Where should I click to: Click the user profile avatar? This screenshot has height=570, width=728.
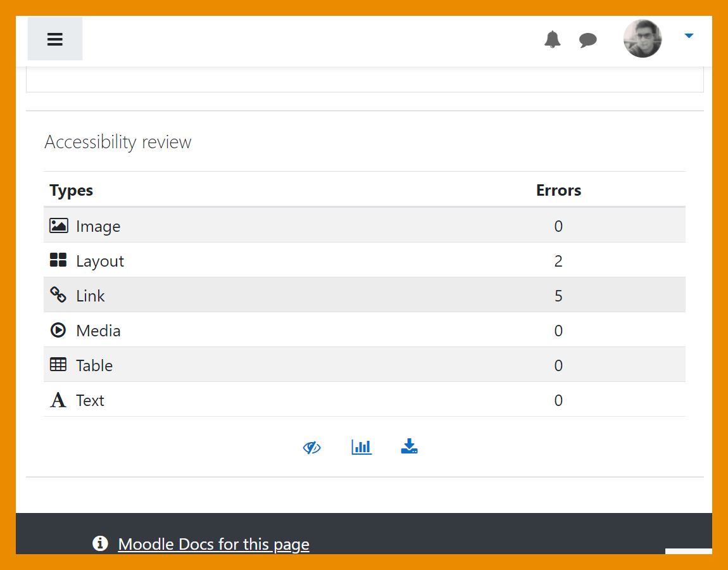coord(643,39)
